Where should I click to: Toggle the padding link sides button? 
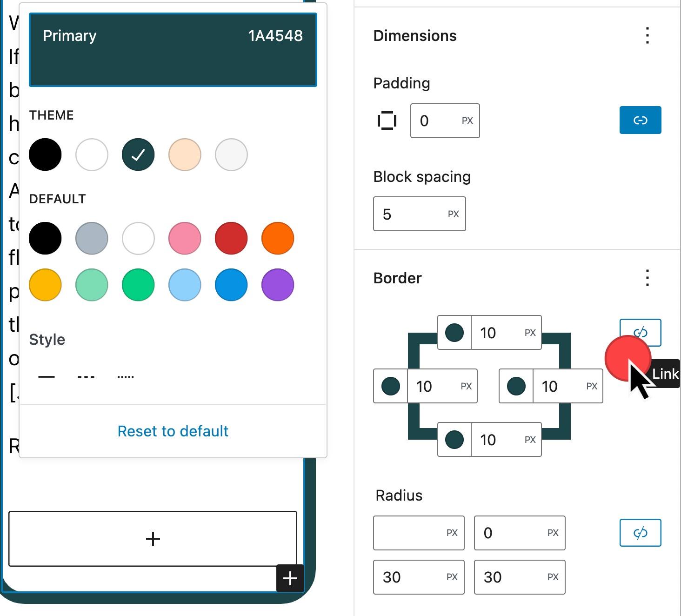tap(640, 121)
